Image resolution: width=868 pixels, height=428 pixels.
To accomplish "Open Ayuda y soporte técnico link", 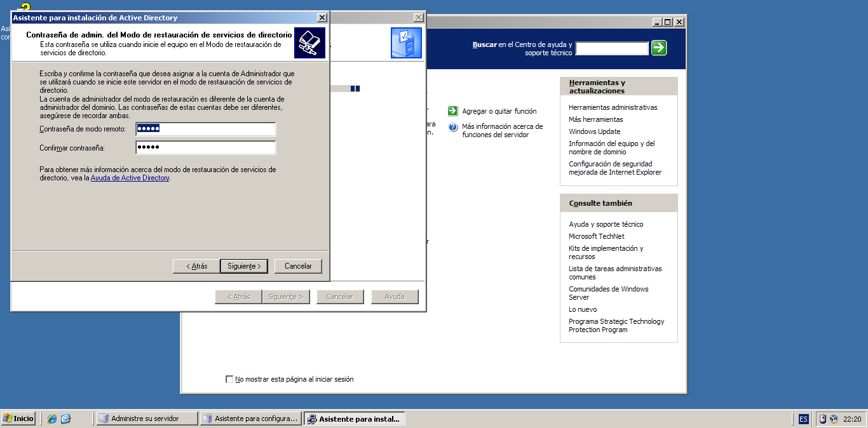I will coord(606,224).
